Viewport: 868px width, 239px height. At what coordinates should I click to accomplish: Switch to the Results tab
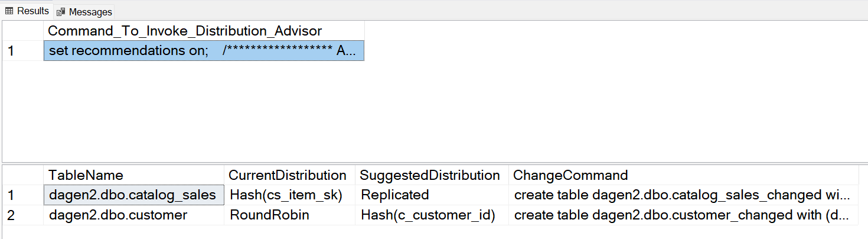[27, 11]
